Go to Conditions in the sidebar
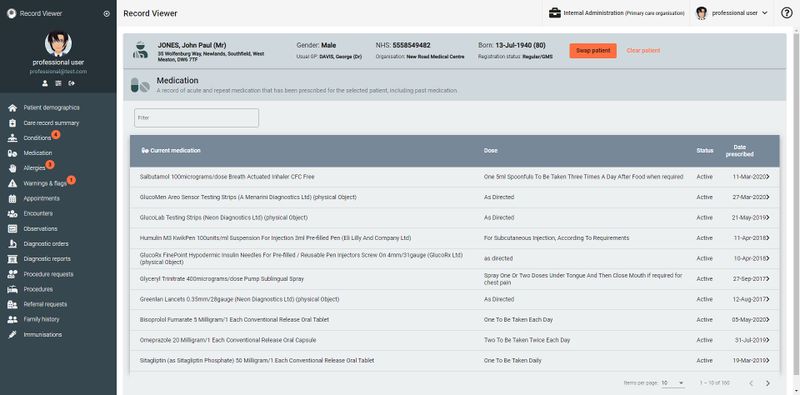The width and height of the screenshot is (800, 395). pos(37,138)
